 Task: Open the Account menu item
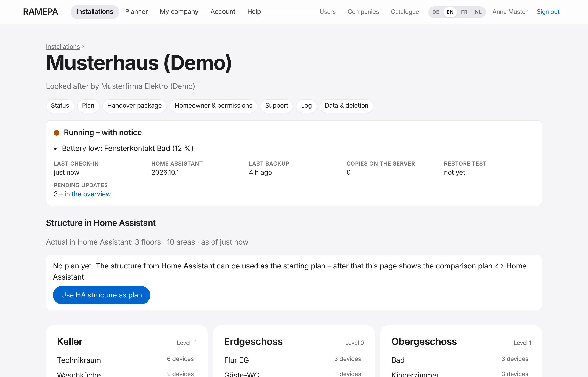point(223,12)
